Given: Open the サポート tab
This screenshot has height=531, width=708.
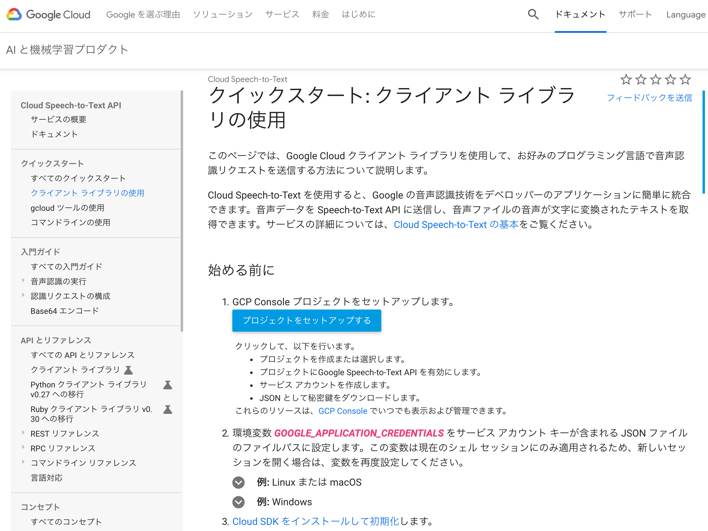Looking at the screenshot, I should [635, 14].
